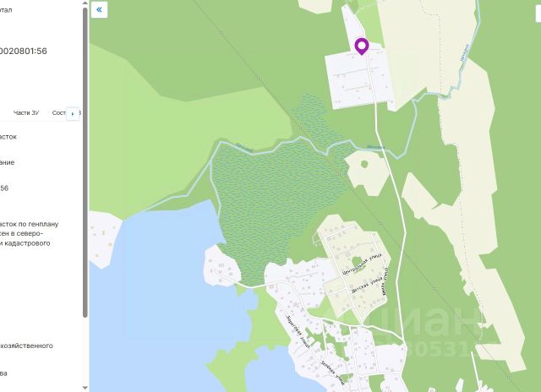The width and height of the screenshot is (541, 392).
Task: Click the partial white button at top-right corner
Action: [538, 14]
